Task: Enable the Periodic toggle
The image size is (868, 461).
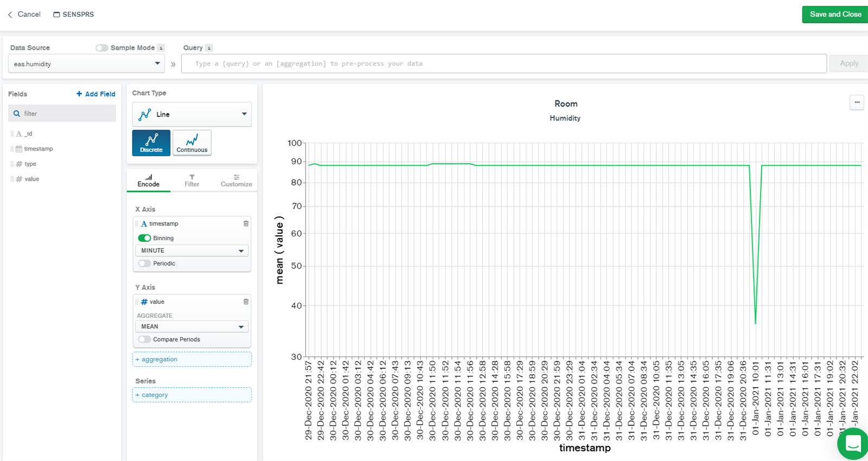Action: [x=144, y=264]
